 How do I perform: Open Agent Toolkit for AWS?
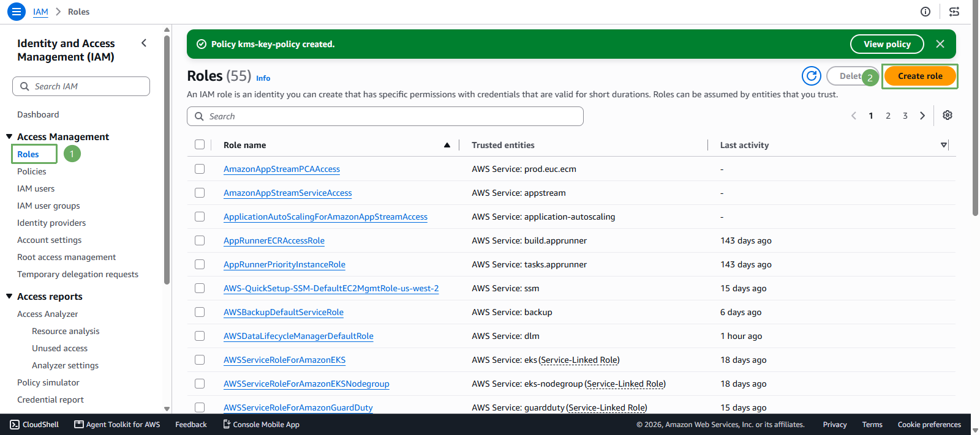(117, 425)
